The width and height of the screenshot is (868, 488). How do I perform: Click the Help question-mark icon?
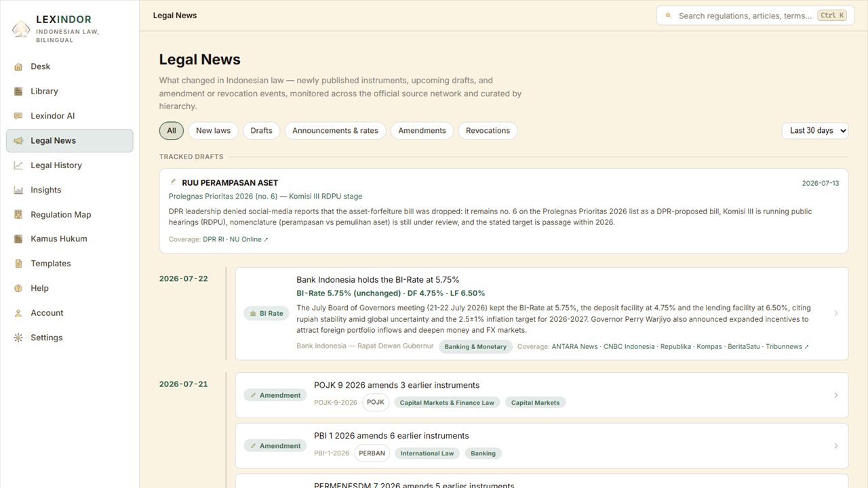18,289
